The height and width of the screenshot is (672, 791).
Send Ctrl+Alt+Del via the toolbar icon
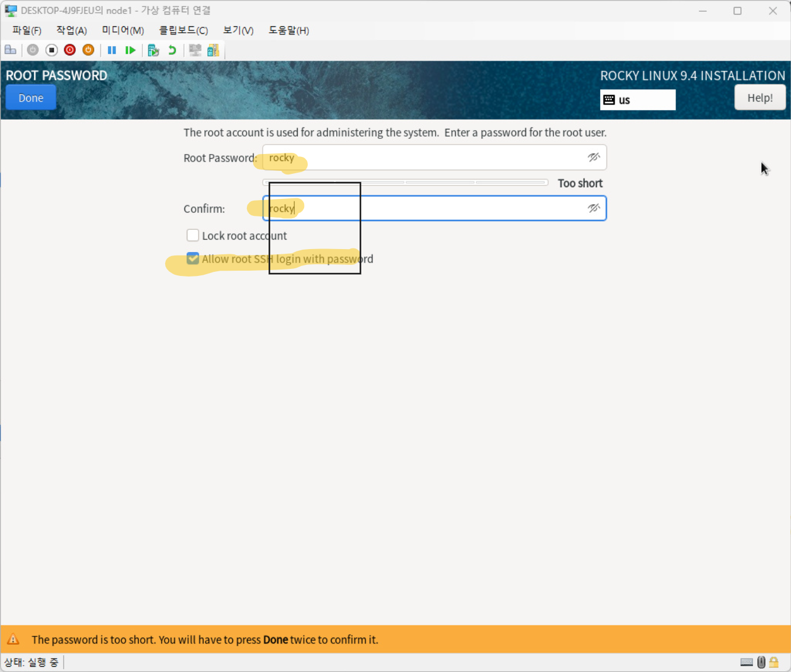(x=11, y=50)
